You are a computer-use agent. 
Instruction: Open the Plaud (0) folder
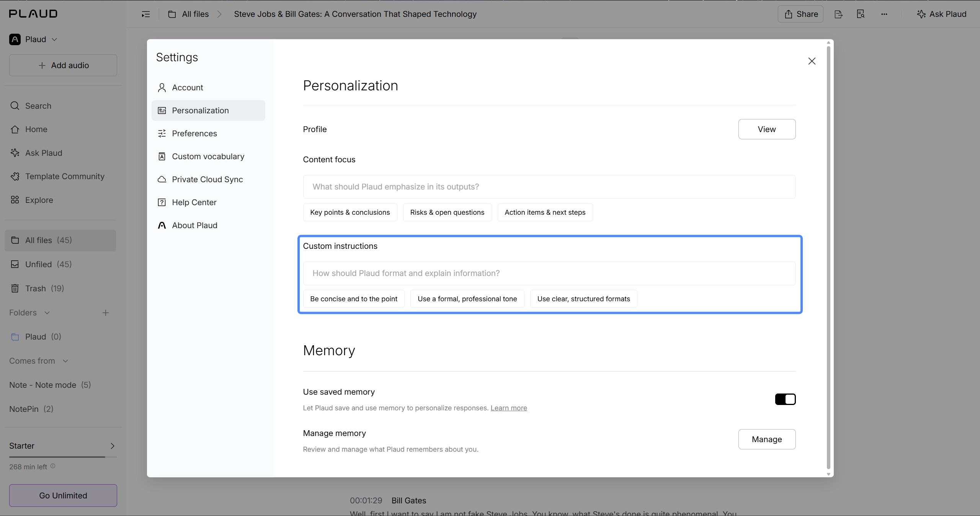click(x=60, y=337)
